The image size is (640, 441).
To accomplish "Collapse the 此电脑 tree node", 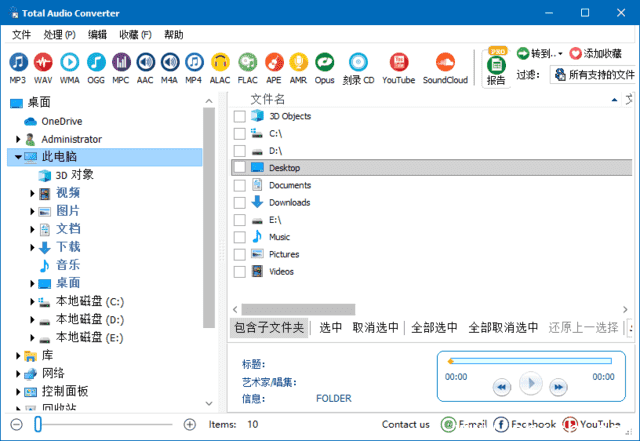I will tap(18, 157).
